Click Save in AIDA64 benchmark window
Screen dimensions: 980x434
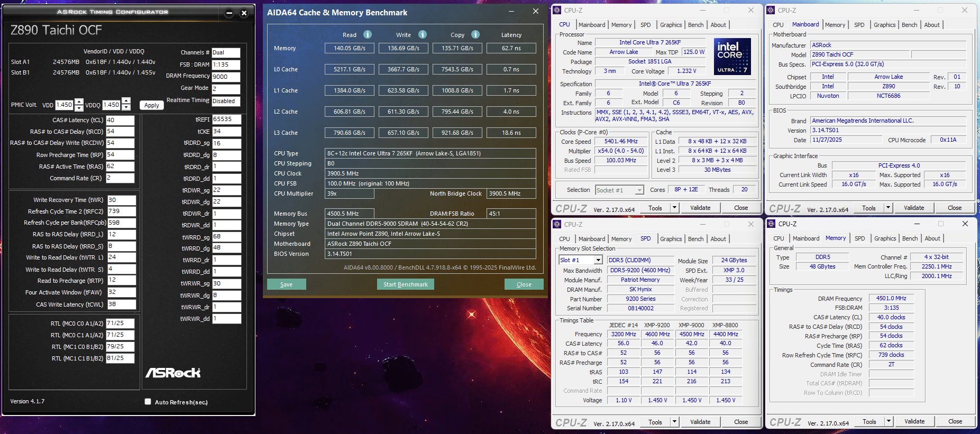(x=286, y=284)
